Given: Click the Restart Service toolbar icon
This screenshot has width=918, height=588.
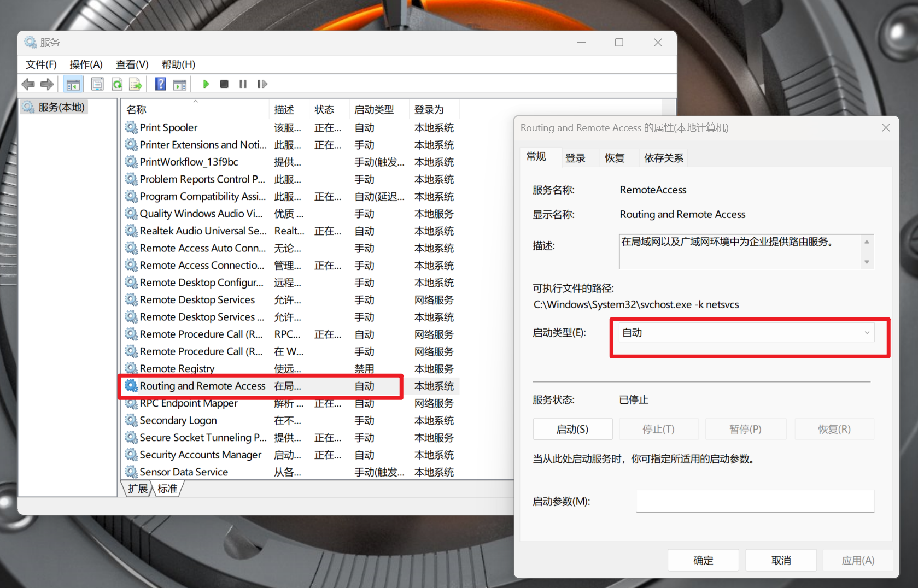Looking at the screenshot, I should tap(262, 84).
